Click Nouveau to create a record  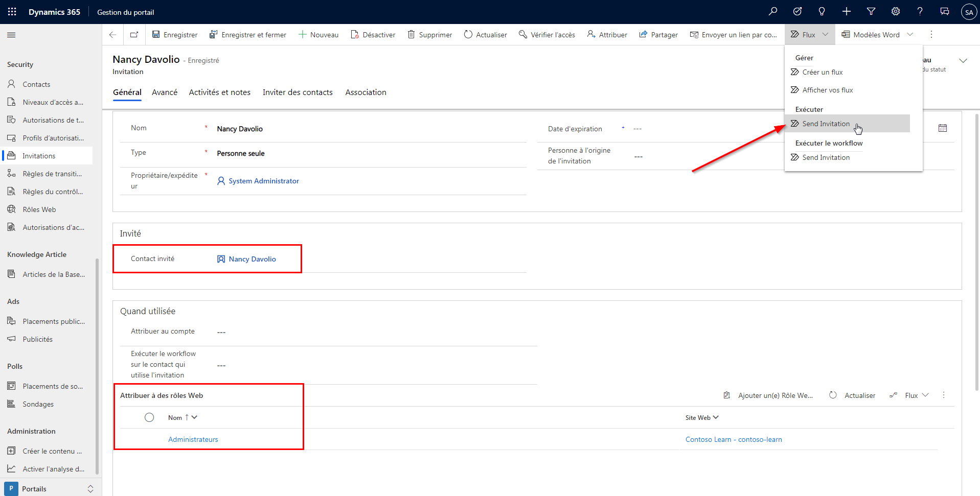[x=318, y=35]
